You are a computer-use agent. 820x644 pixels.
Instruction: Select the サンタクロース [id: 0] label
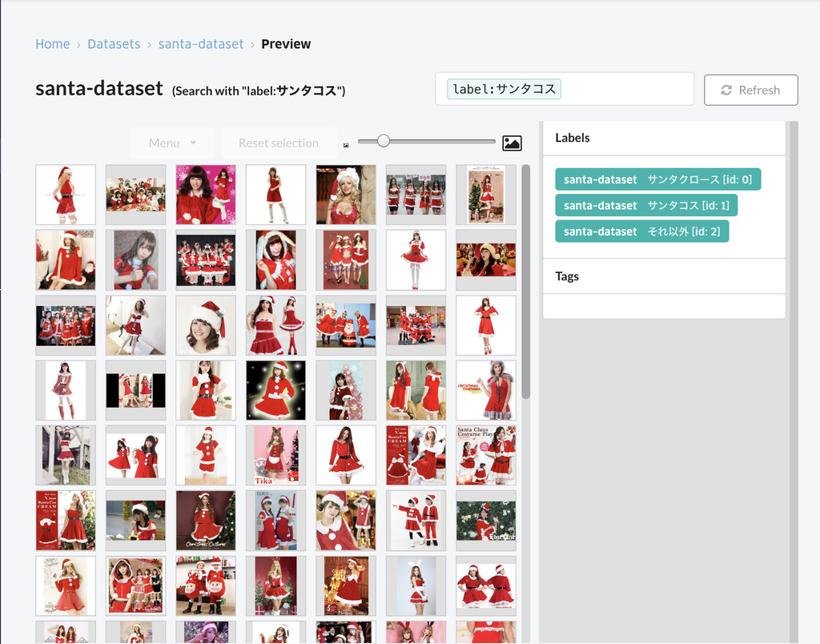click(658, 179)
